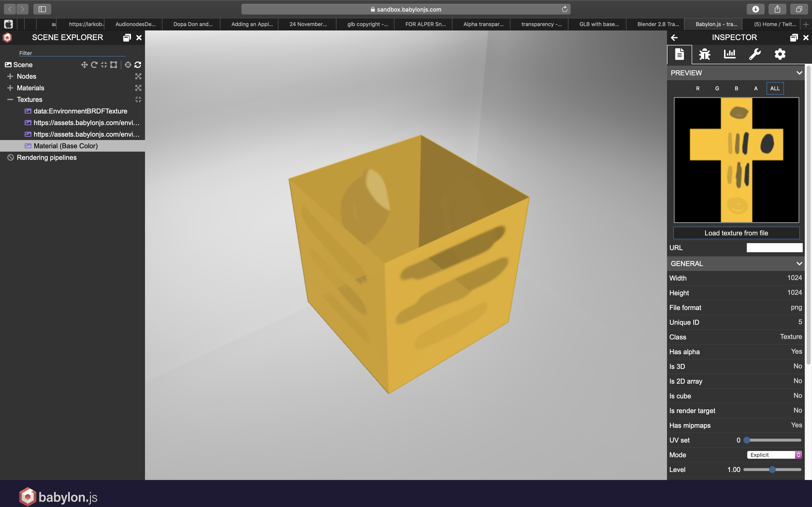Select the Tools wrench in the Inspector

point(755,54)
